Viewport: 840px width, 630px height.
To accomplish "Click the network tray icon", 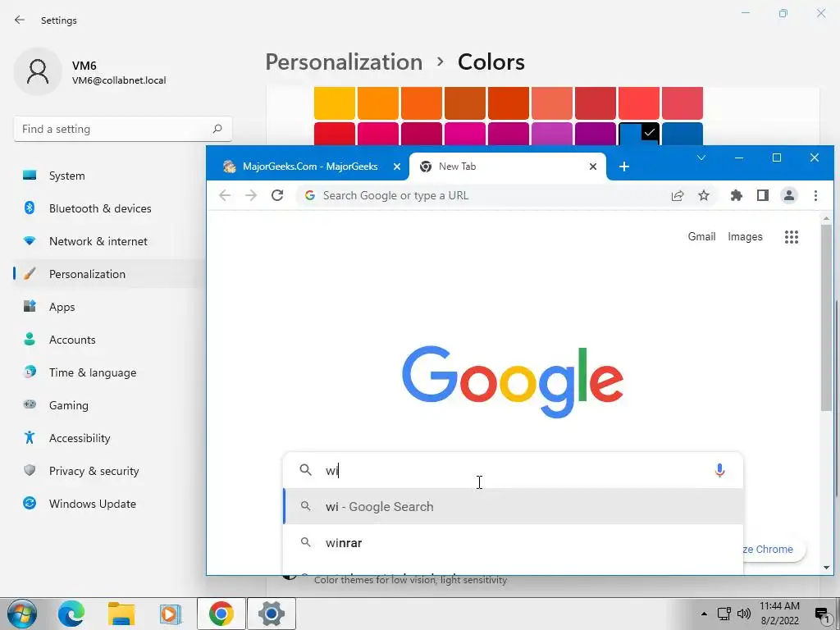I will click(724, 614).
